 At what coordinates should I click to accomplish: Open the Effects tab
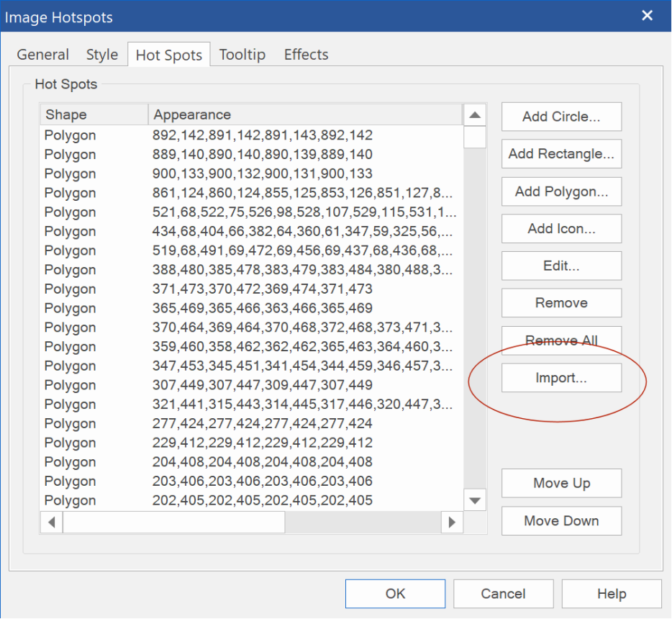pos(306,55)
